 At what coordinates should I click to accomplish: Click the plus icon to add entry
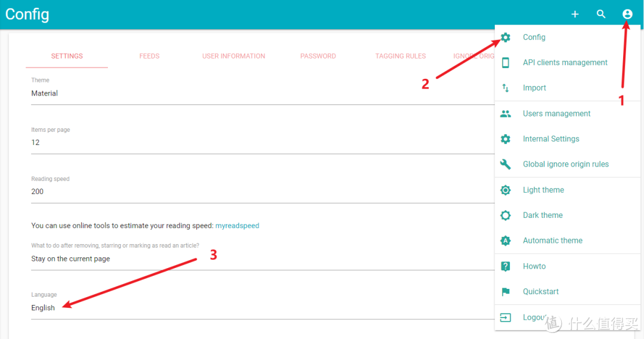pyautogui.click(x=575, y=14)
